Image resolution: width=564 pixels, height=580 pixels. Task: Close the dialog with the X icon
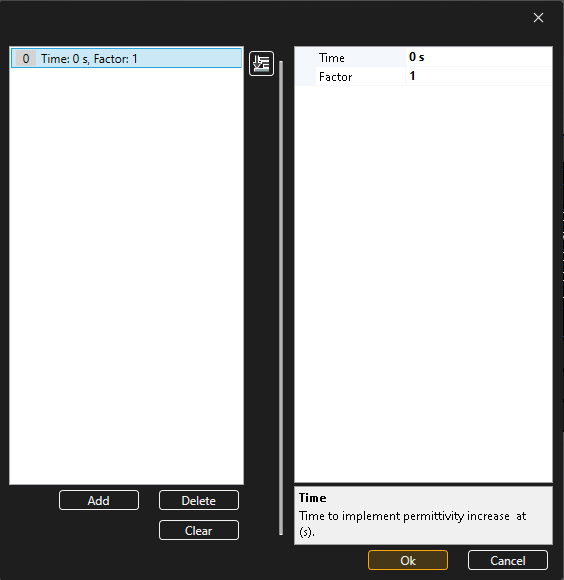tap(538, 17)
